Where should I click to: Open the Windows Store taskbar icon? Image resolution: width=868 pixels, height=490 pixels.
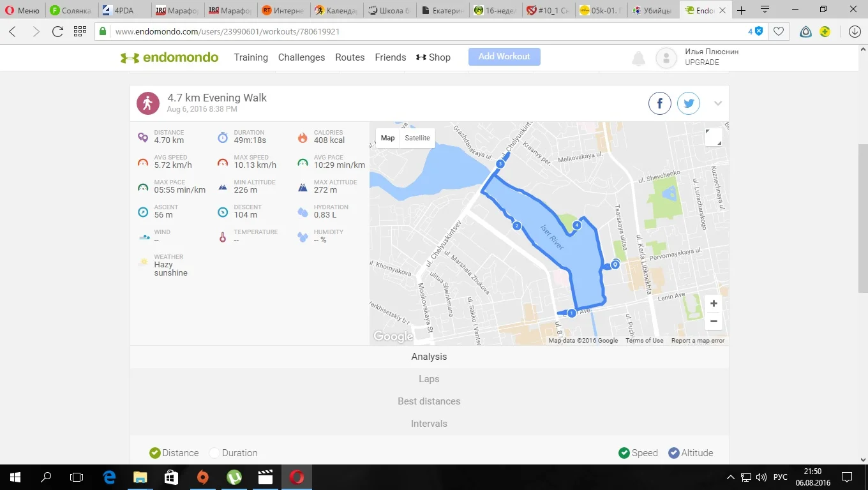tap(171, 477)
